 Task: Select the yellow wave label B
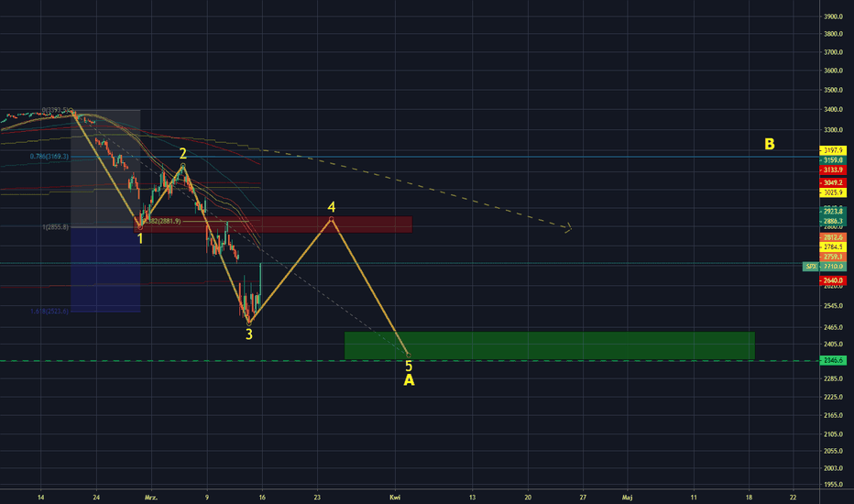(x=770, y=144)
